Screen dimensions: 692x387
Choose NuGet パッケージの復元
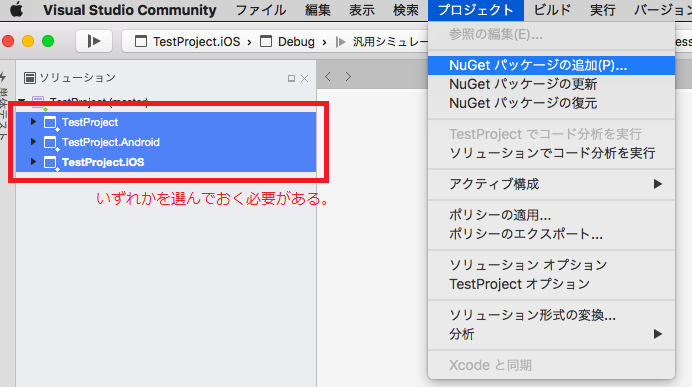551,103
